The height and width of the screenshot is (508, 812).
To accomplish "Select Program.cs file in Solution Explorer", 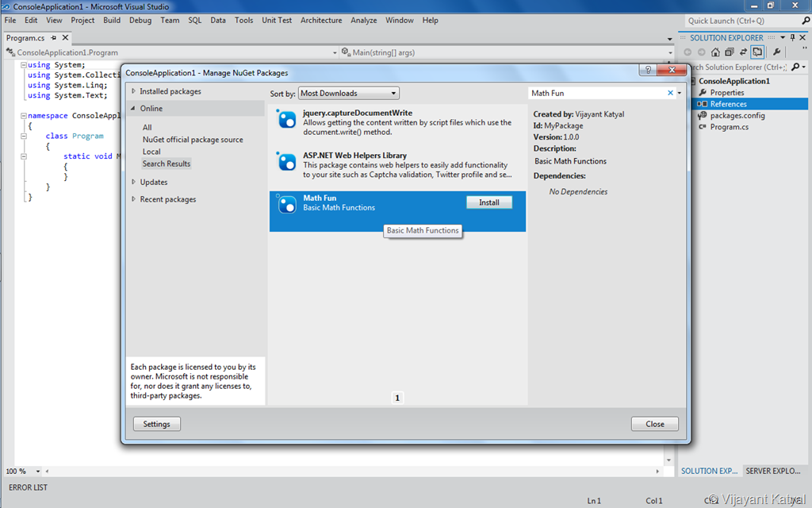I will [729, 126].
